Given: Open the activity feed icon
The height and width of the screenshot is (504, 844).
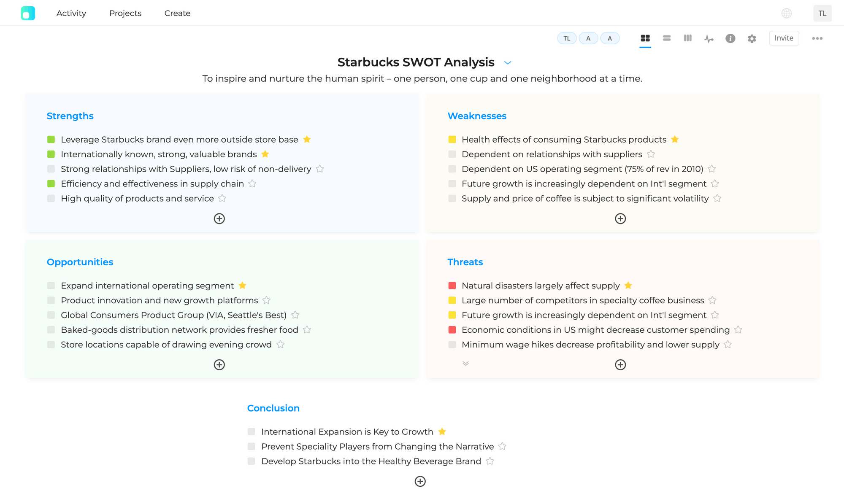Looking at the screenshot, I should 709,38.
